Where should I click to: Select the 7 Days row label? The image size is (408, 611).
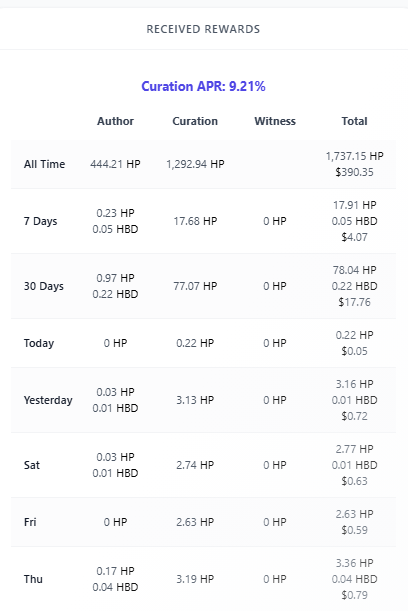[41, 221]
